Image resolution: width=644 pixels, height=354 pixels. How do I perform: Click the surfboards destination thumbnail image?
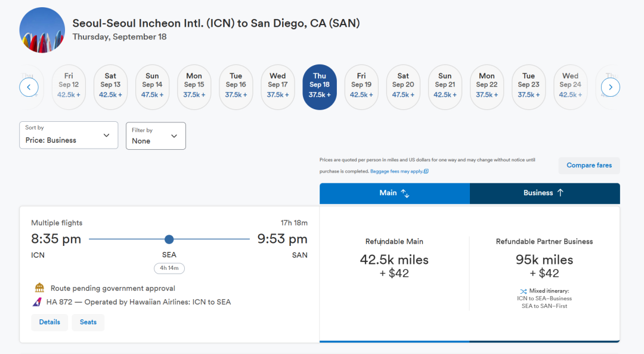click(x=42, y=30)
